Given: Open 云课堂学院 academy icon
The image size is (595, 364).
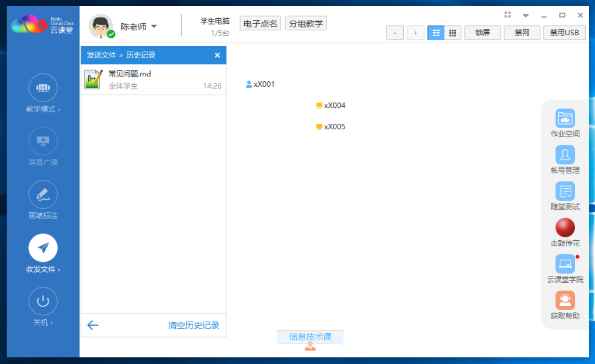Looking at the screenshot, I should click(565, 264).
